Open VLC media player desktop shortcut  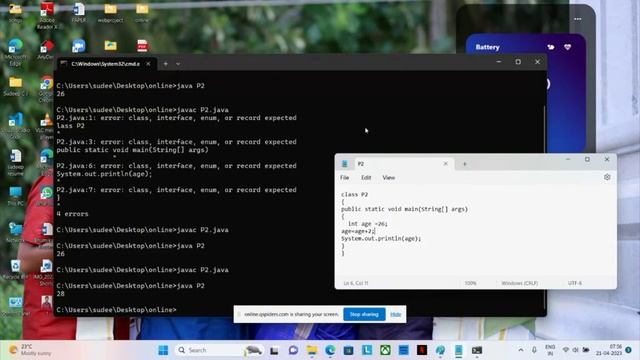[46, 124]
